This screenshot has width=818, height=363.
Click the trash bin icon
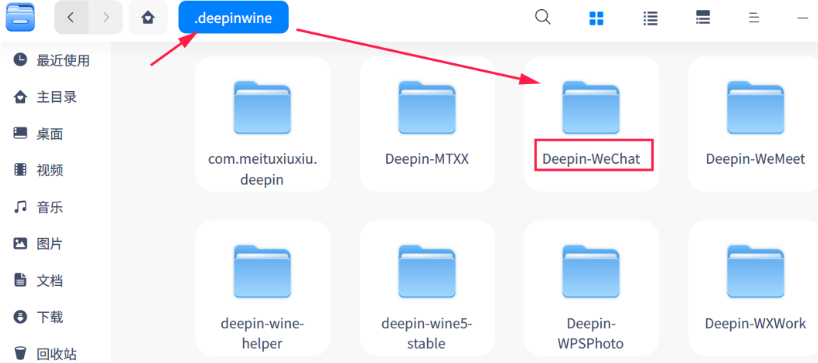click(20, 353)
